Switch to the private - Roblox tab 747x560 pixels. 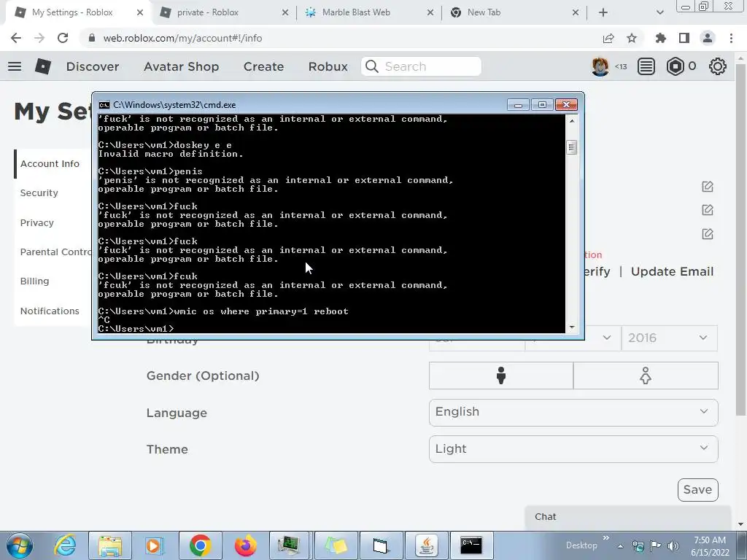(x=224, y=12)
